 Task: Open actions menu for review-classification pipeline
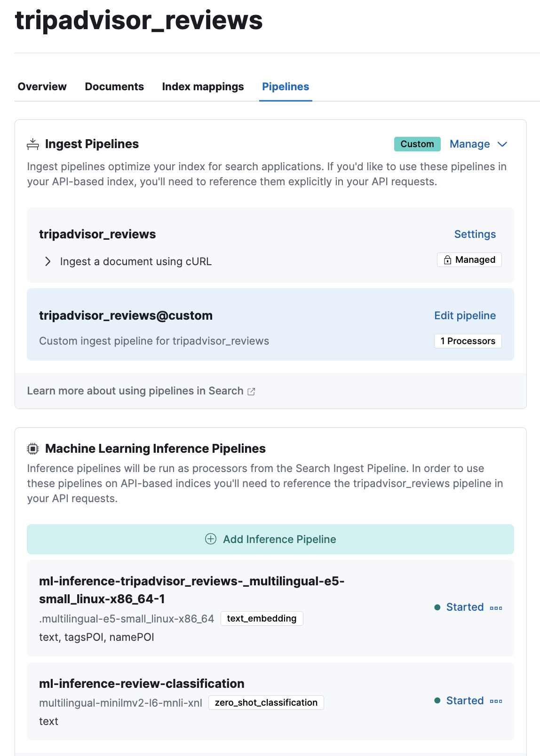(x=496, y=701)
